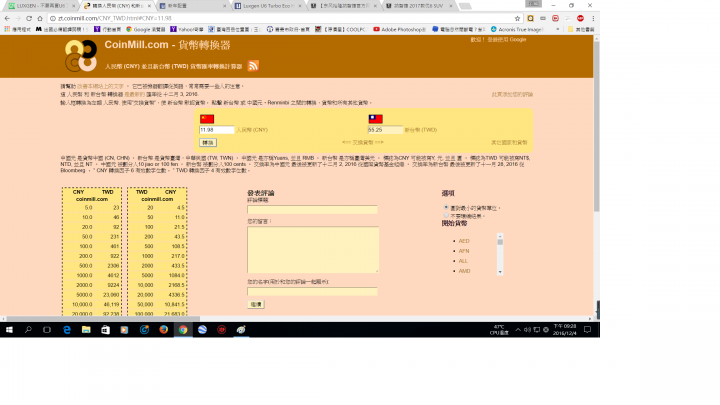Screen dimensions: 720x405
Task: Expand the bookmarks overflow chevron
Action: 557,29
